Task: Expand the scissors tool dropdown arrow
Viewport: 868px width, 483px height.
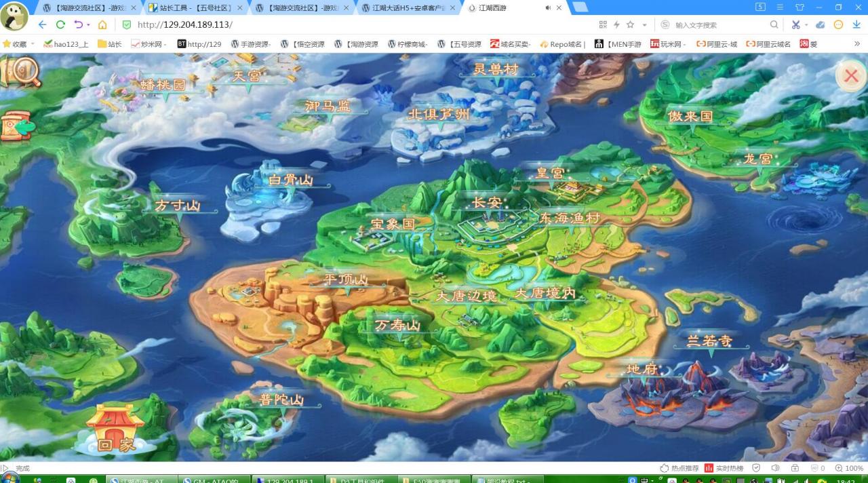Action: click(806, 25)
